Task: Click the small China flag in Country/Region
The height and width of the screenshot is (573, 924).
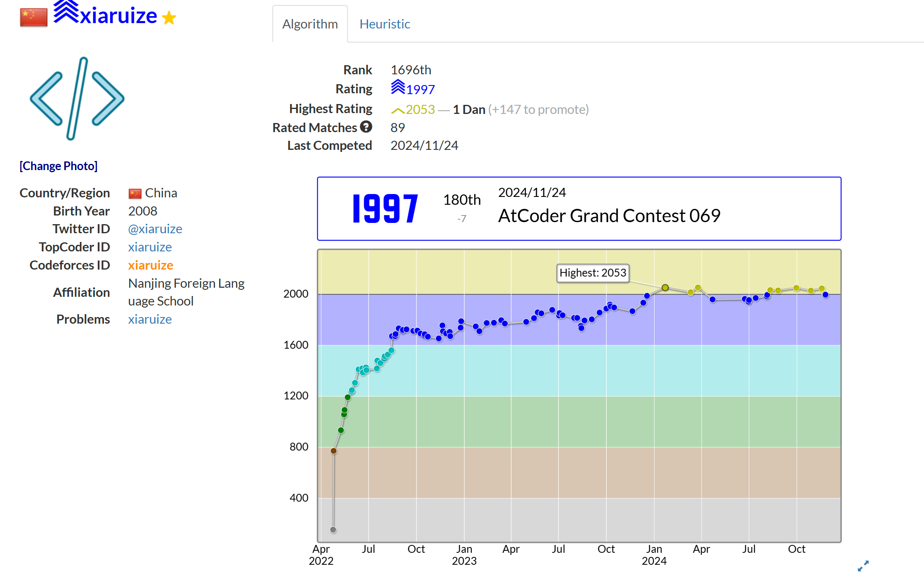Action: [x=135, y=193]
